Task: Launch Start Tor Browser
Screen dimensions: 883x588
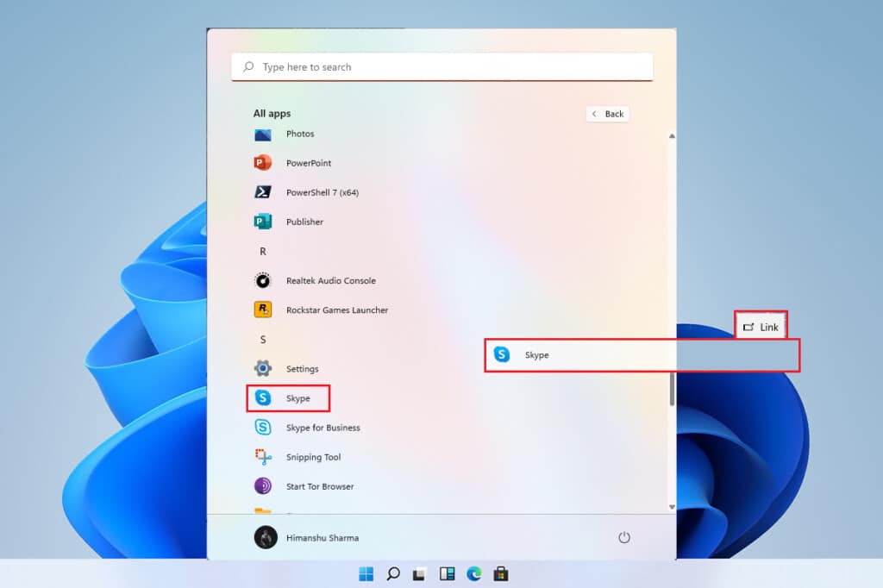Action: 319,486
